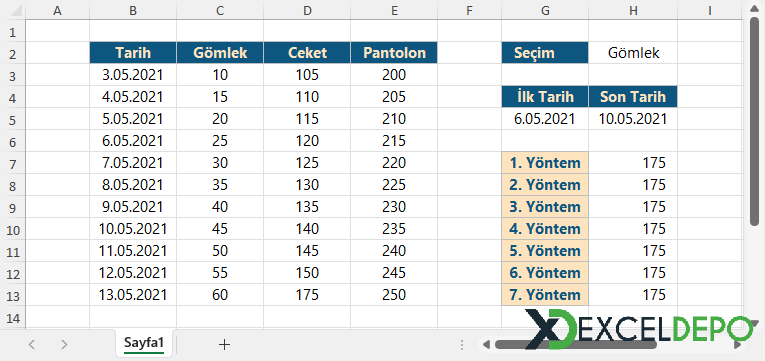Click the horizontal scrollbar thumb

pyautogui.click(x=576, y=344)
